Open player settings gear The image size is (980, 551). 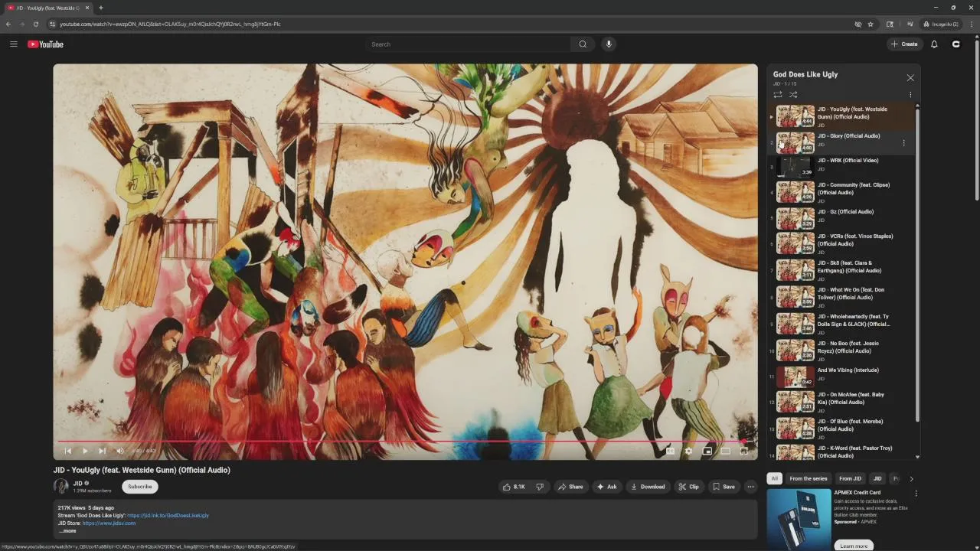tap(688, 451)
